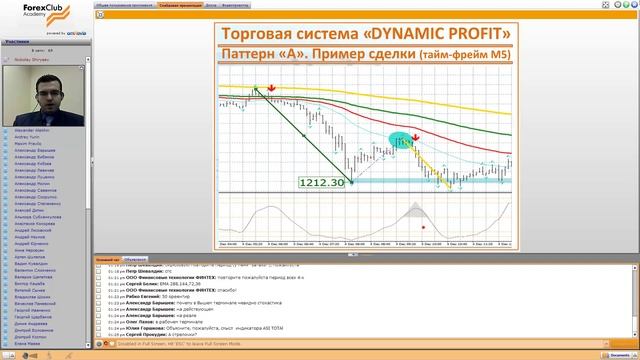Select the highlighted slide presentation tab
The height and width of the screenshot is (360, 640).
point(180,5)
